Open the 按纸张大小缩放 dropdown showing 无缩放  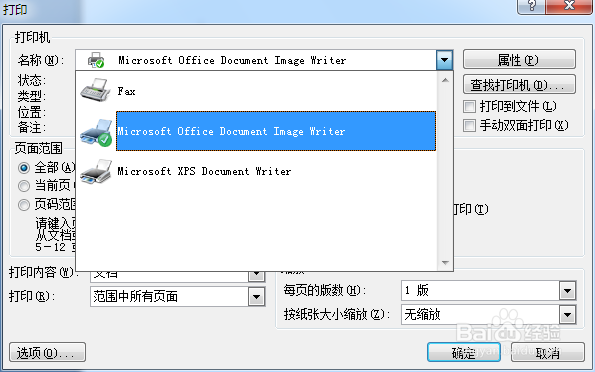coord(568,315)
